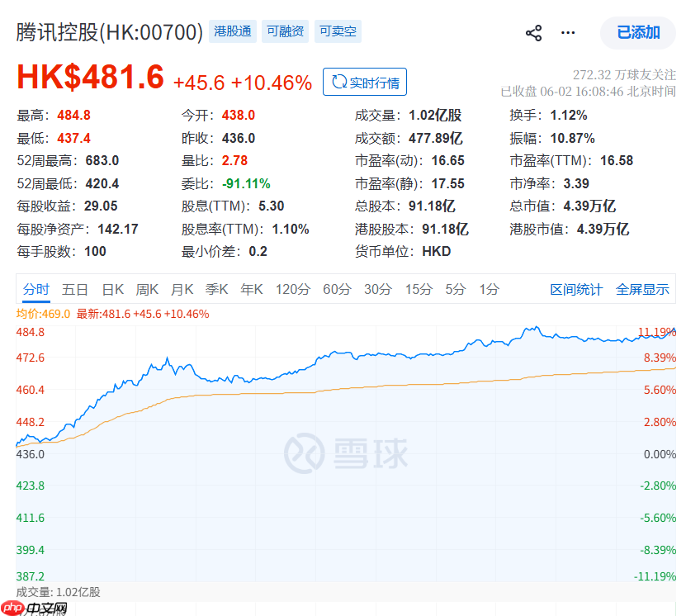Click the 可融资 tag
This screenshot has width=686, height=616.
coord(285,31)
